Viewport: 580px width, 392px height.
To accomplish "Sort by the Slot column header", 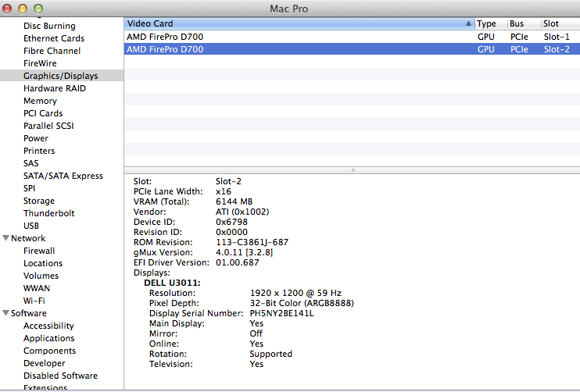I will tap(560, 23).
